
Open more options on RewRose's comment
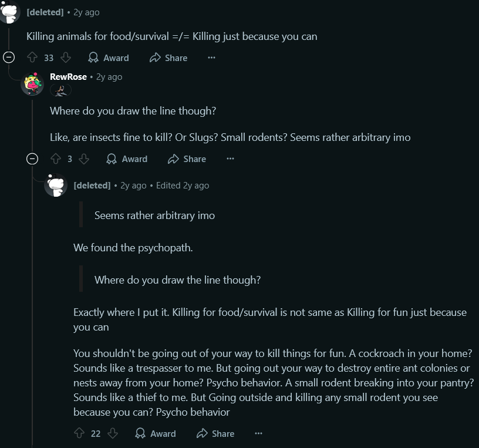click(x=230, y=159)
